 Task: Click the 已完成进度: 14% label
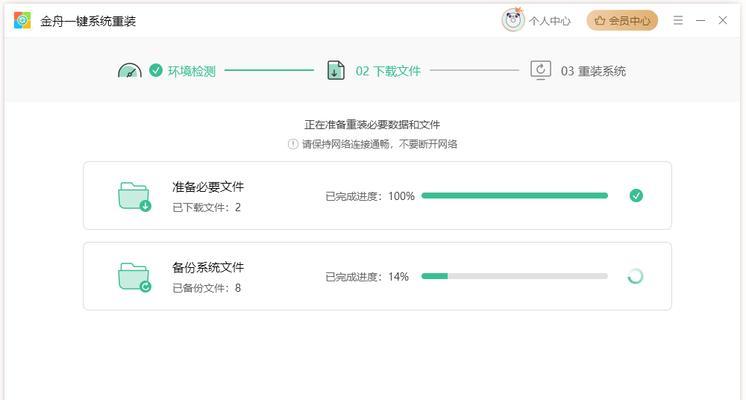click(x=367, y=276)
